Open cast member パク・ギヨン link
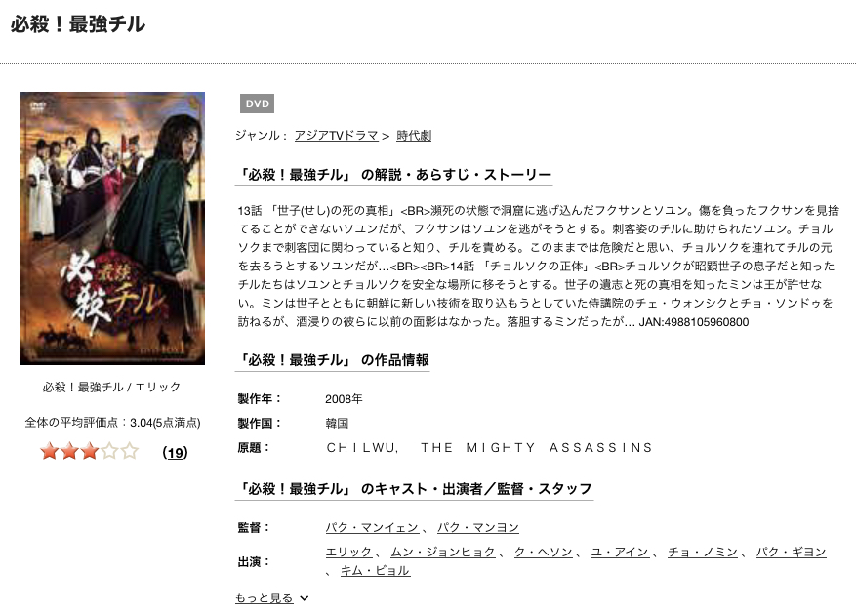The width and height of the screenshot is (856, 616). [x=791, y=553]
